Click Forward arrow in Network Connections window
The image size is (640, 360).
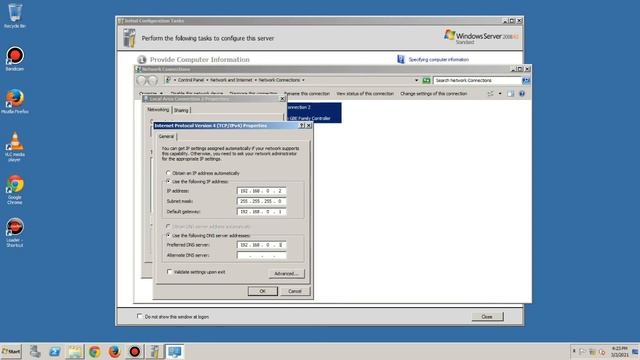[x=152, y=80]
